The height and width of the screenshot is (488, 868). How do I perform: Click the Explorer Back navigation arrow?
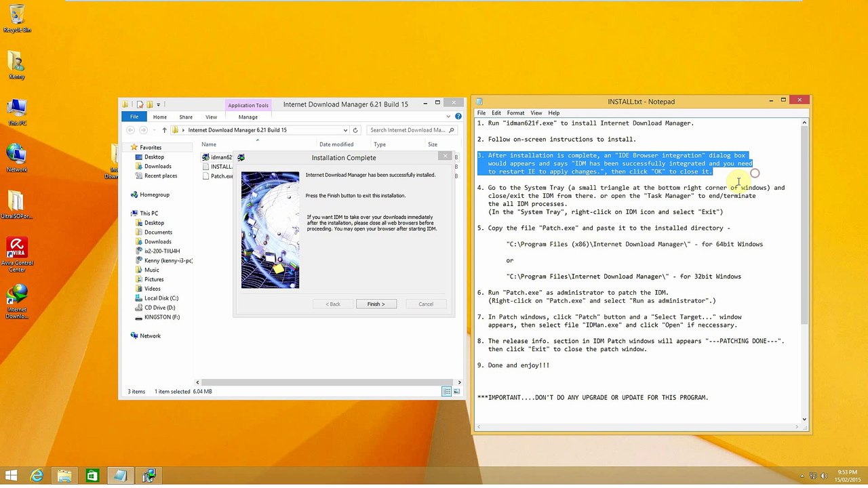pos(130,130)
